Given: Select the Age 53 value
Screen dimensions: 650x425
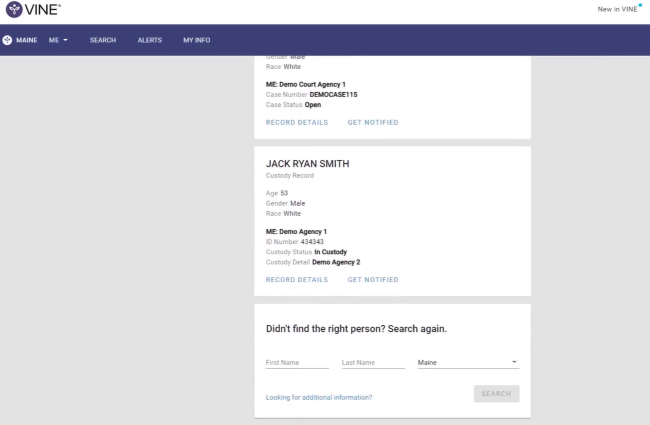Looking at the screenshot, I should point(284,193).
